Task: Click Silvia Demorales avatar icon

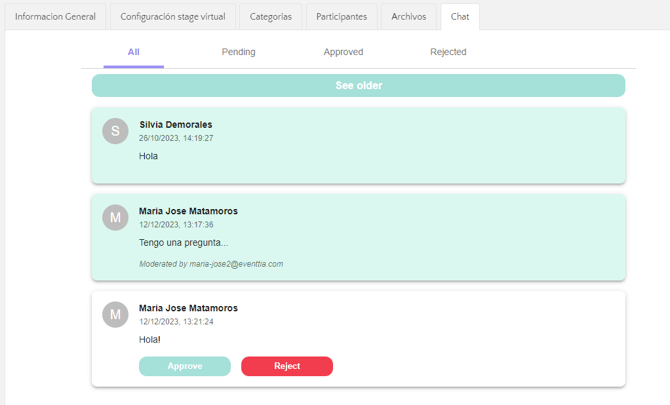Action: click(115, 131)
